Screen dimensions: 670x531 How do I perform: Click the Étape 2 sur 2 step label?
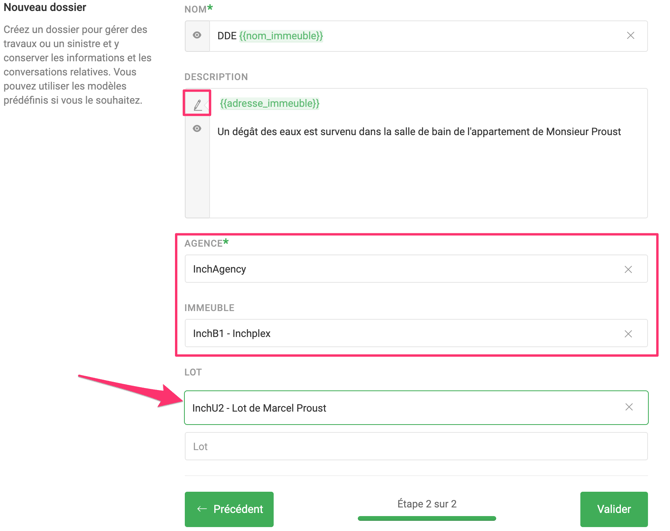(x=427, y=504)
